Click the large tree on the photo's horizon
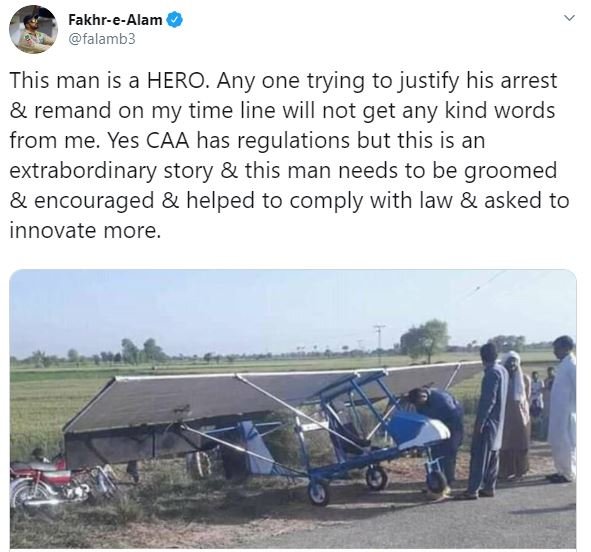Screen dimensions: 591x552 (x=425, y=340)
